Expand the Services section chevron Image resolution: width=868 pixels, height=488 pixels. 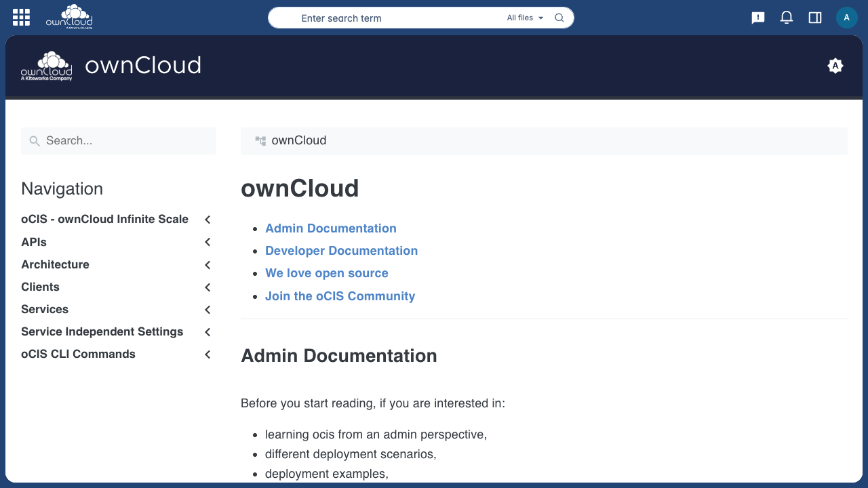[208, 310]
